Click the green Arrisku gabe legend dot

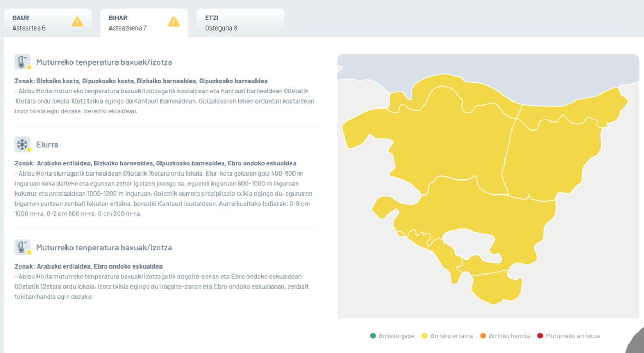pyautogui.click(x=373, y=336)
